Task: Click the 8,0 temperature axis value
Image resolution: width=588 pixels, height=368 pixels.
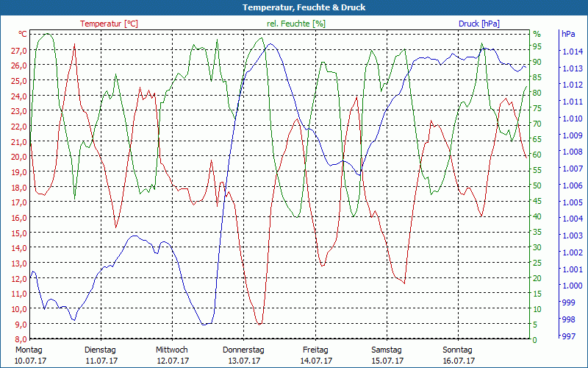Action: 20,339
